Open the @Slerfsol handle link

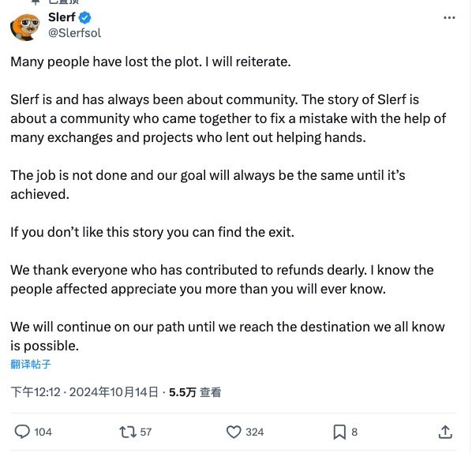(x=75, y=33)
